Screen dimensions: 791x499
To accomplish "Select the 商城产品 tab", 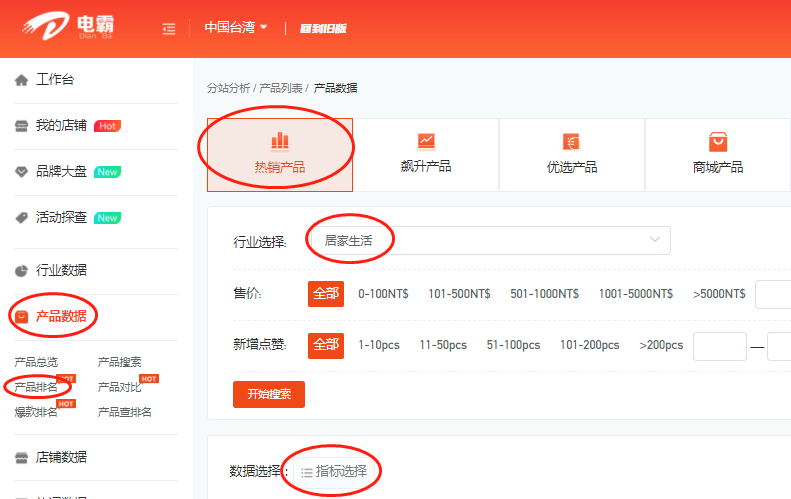I will click(718, 155).
